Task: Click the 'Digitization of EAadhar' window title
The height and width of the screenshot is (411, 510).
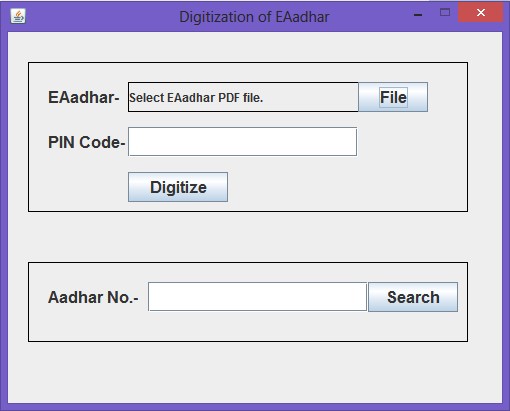Action: click(x=254, y=17)
